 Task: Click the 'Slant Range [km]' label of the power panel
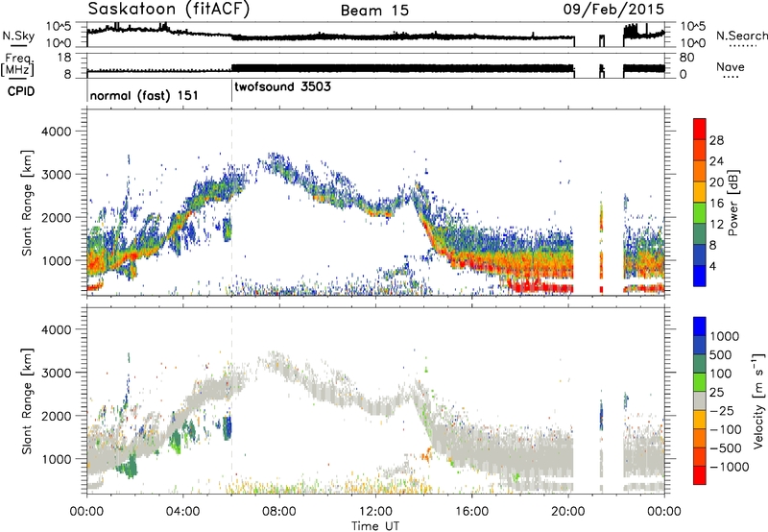pyautogui.click(x=27, y=203)
